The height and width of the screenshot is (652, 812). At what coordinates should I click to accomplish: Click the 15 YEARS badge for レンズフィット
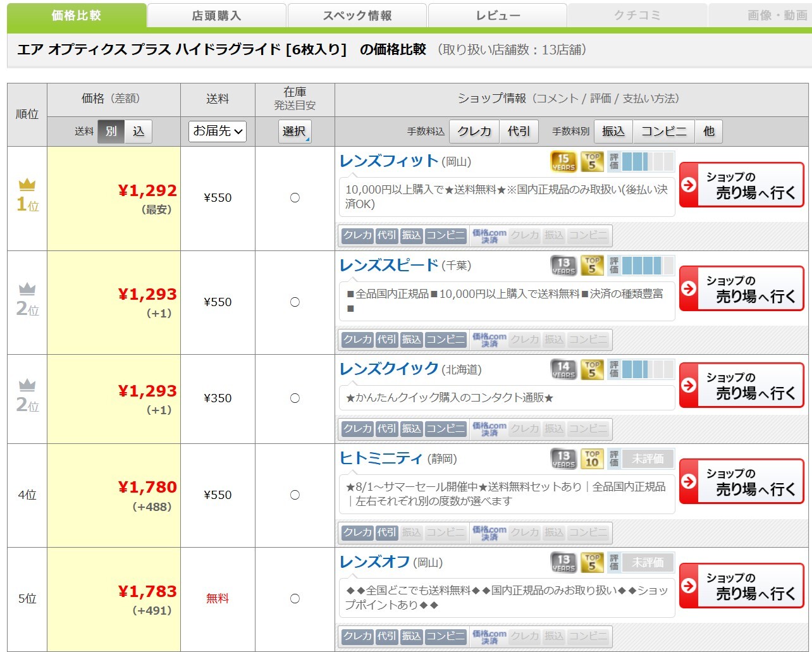(x=563, y=161)
